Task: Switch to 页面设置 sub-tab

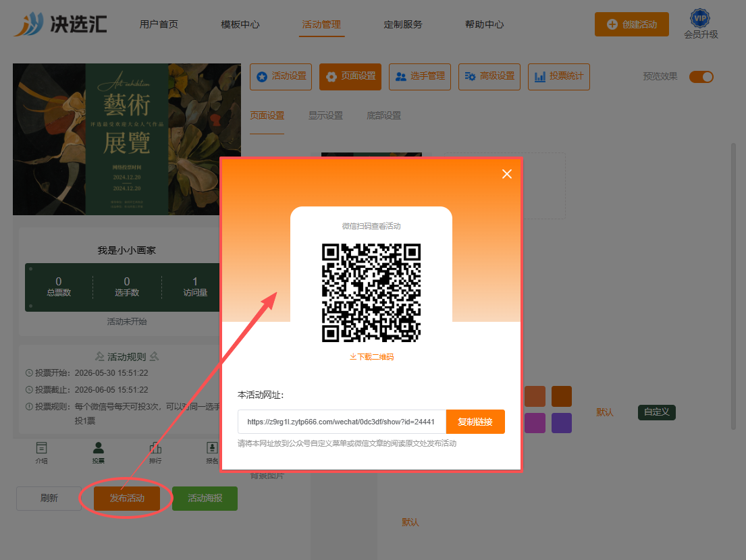Action: (267, 115)
